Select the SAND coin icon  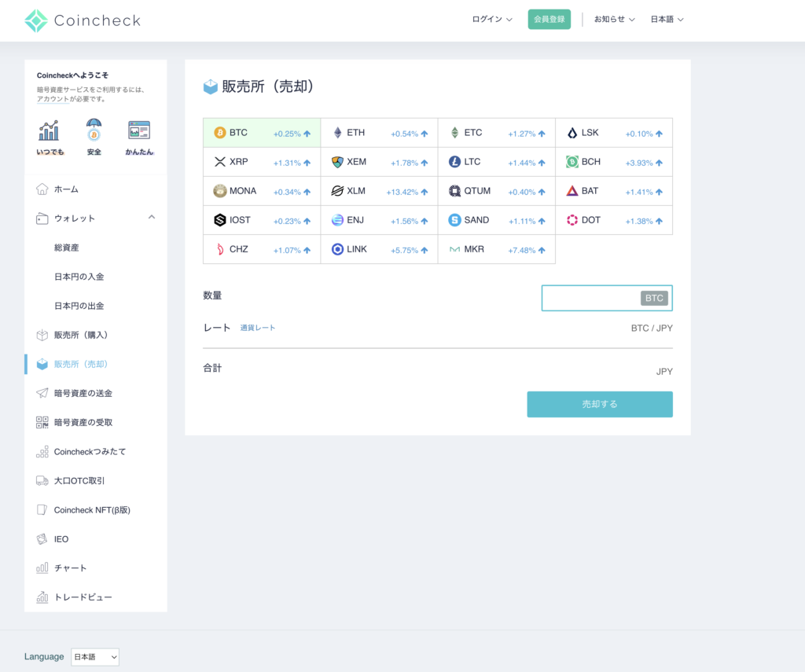454,220
